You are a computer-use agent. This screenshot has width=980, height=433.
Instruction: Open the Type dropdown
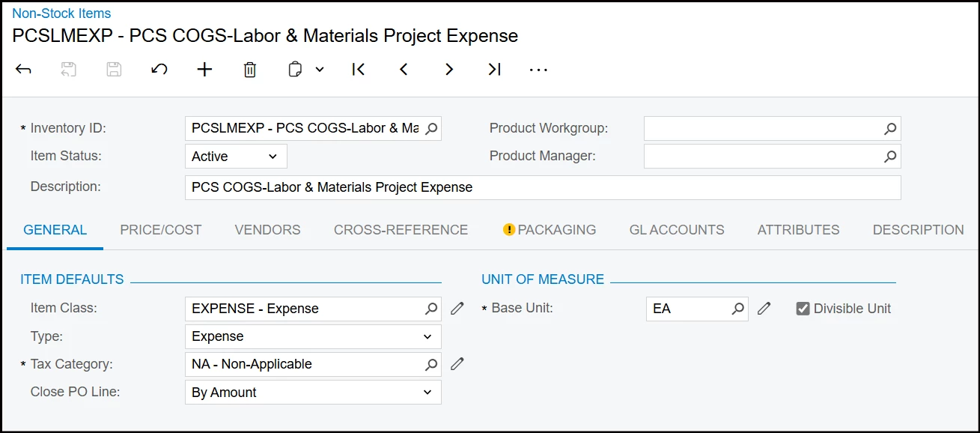click(427, 336)
